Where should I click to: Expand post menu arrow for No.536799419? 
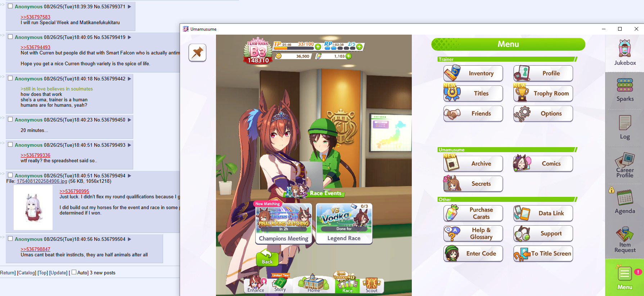coord(130,37)
